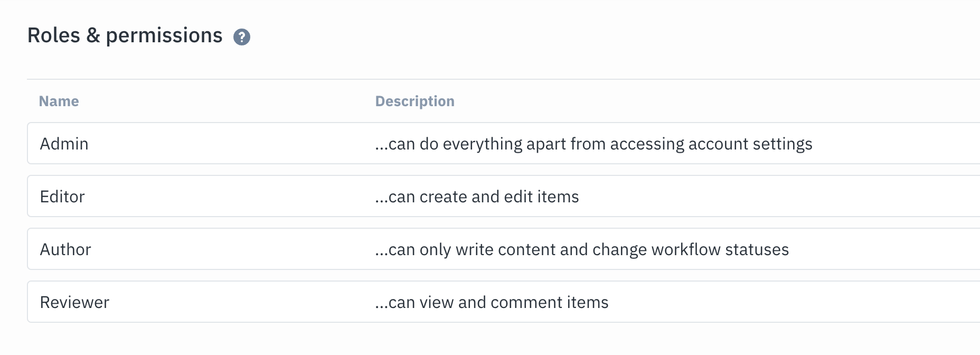The height and width of the screenshot is (355, 980).
Task: Open the Editor role row
Action: (504, 196)
